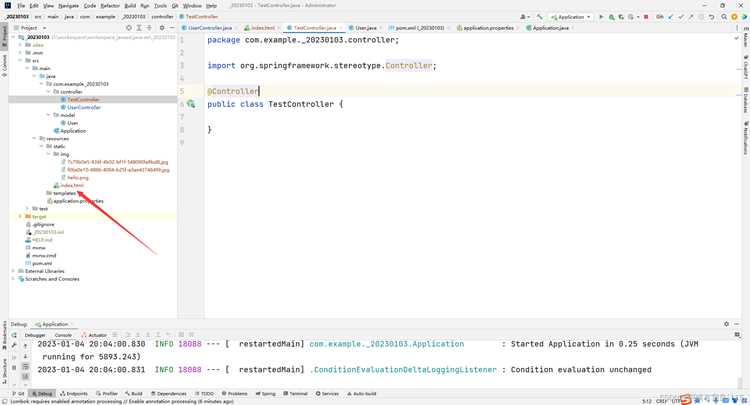Stop the running application via red square

(646, 17)
